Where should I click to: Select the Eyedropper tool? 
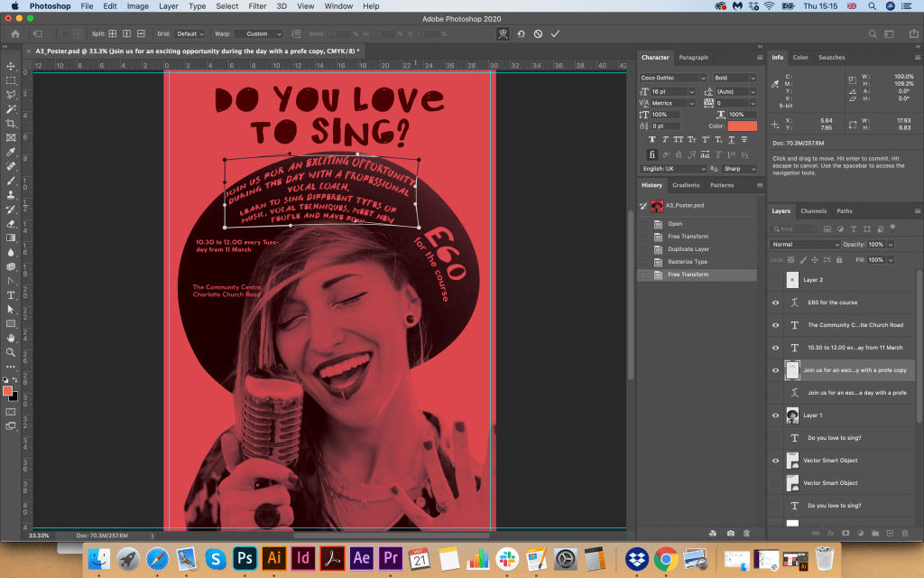(11, 152)
